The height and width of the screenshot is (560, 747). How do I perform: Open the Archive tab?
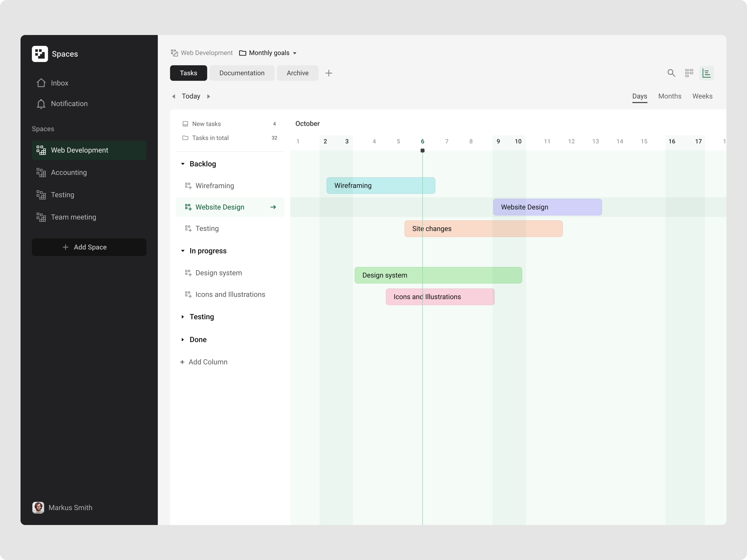tap(298, 73)
